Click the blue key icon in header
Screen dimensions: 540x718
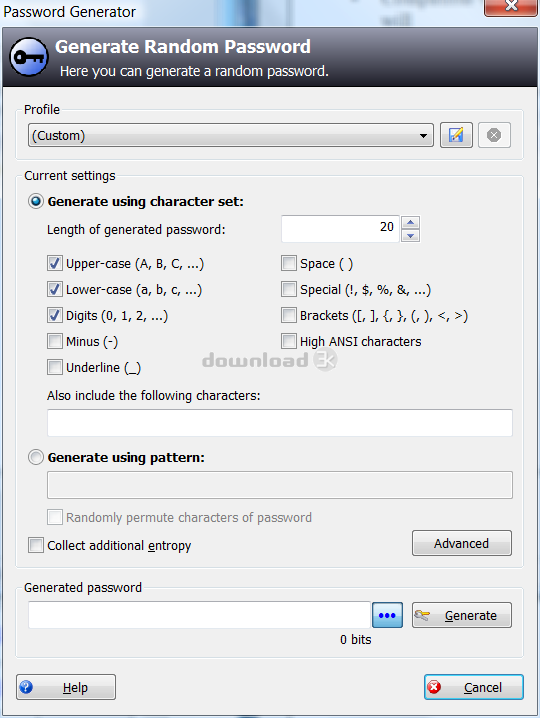click(29, 57)
